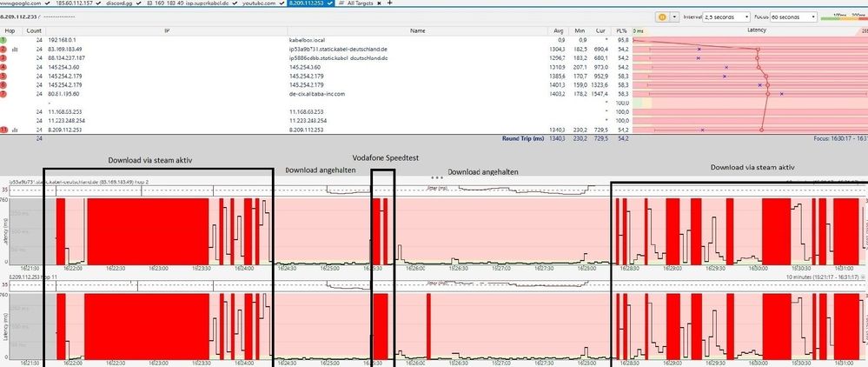This screenshot has width=868, height=367.
Task: Click the 0 ms latency scale label
Action: (638, 30)
